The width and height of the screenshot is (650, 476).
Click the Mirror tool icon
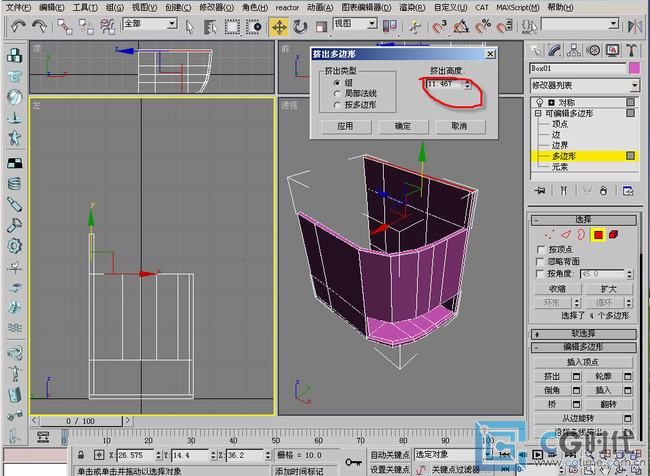635,27
